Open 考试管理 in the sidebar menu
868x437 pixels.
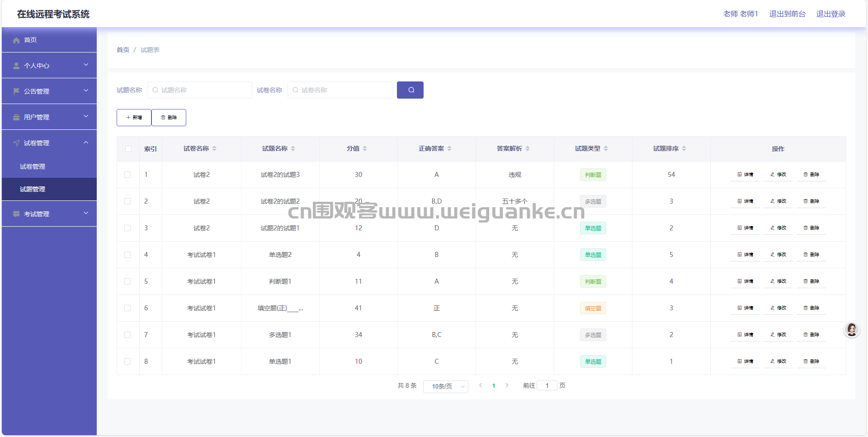tap(49, 214)
